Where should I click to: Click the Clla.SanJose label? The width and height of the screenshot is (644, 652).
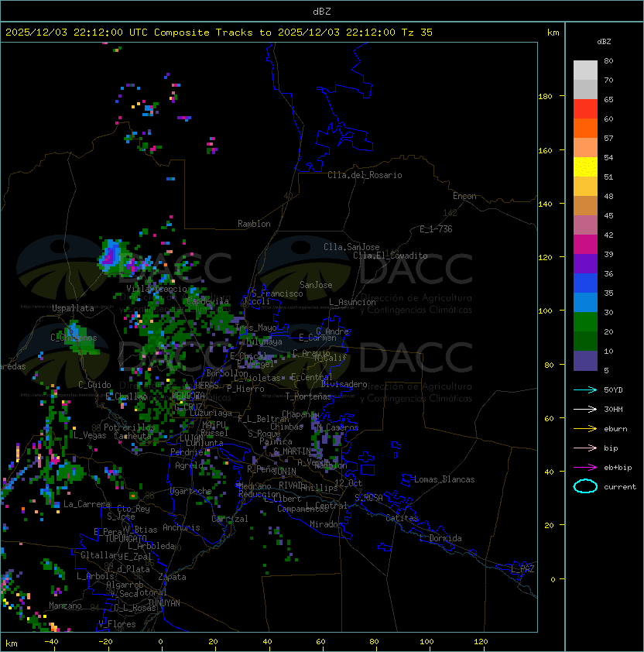click(351, 247)
